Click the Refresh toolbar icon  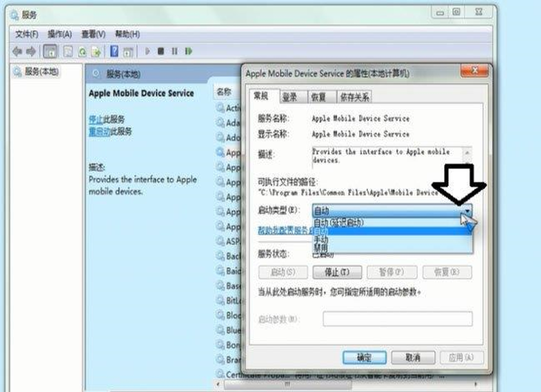[83, 52]
